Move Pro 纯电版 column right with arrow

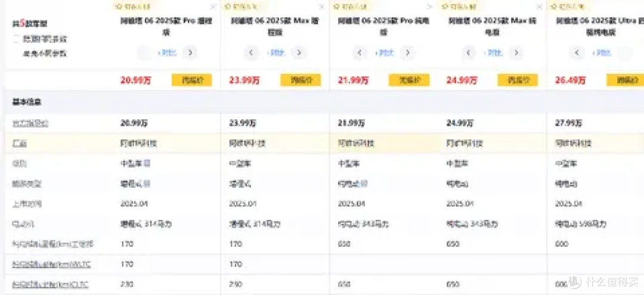tap(407, 53)
